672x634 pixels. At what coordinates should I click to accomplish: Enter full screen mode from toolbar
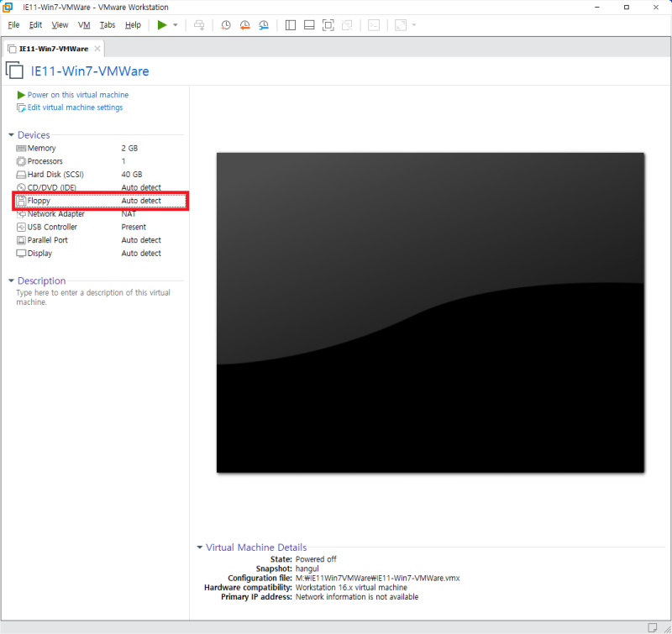(x=328, y=24)
